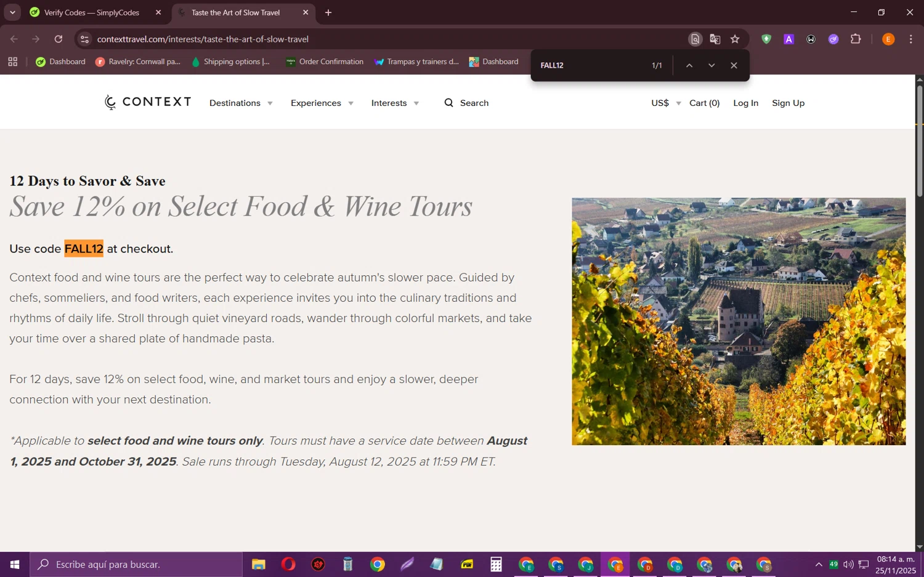Click the highlighted FALL12 code text
This screenshot has height=577, width=924.
(84, 249)
